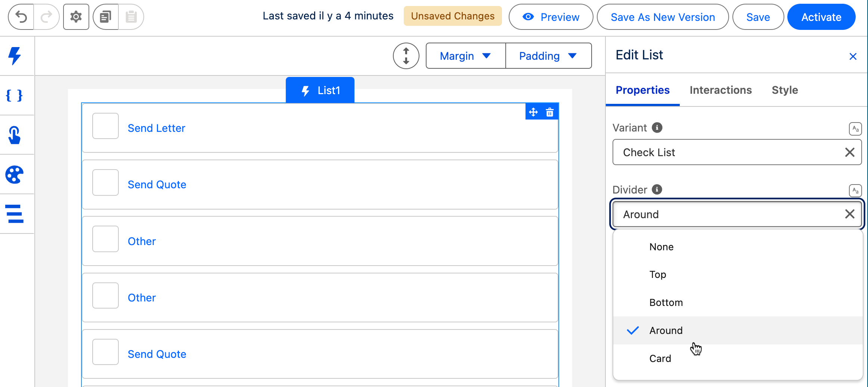
Task: Select Card from the Divider options
Action: point(660,359)
